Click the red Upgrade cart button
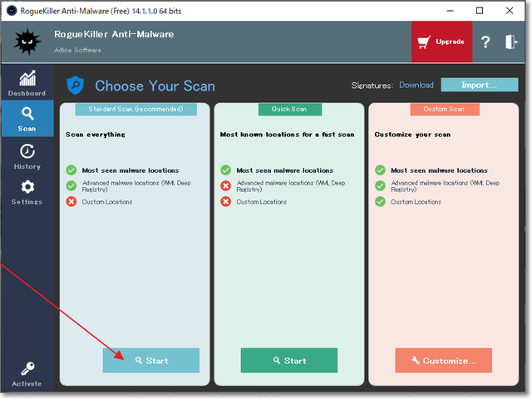The width and height of the screenshot is (532, 399). (x=441, y=42)
